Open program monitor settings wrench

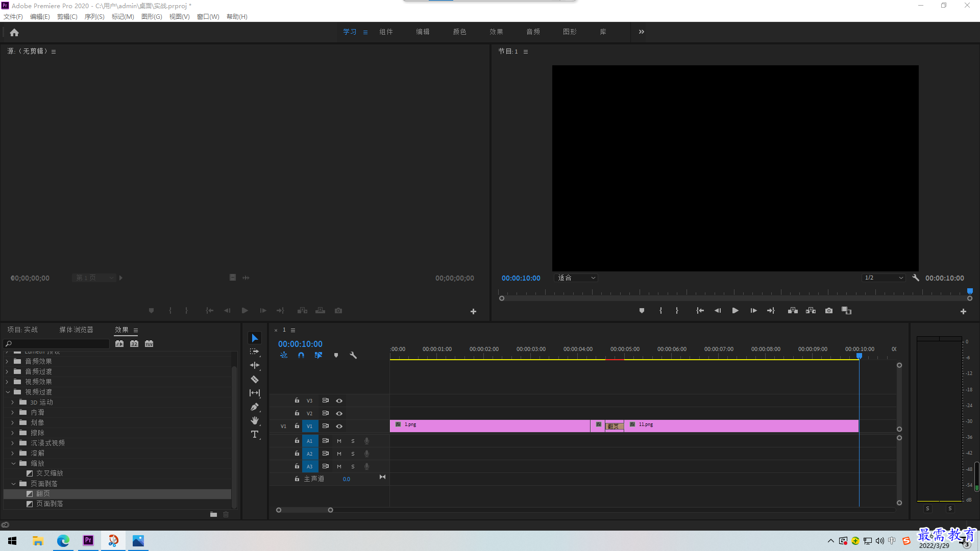coord(916,278)
